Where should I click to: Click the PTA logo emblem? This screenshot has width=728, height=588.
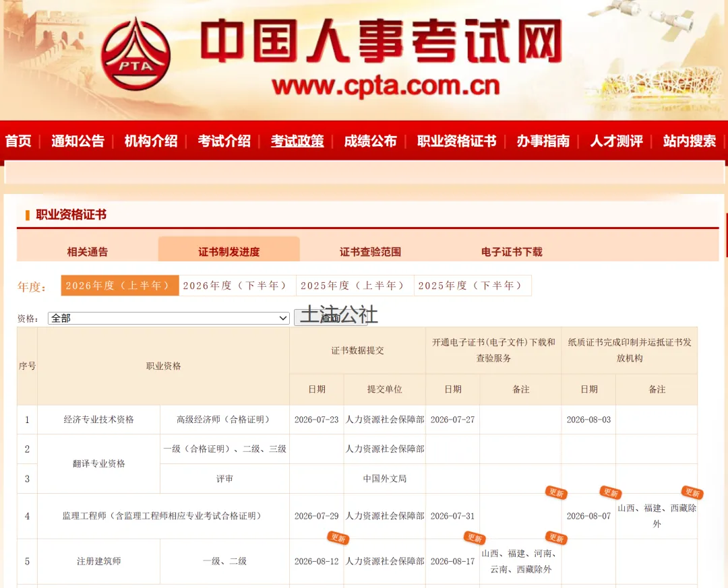point(135,54)
